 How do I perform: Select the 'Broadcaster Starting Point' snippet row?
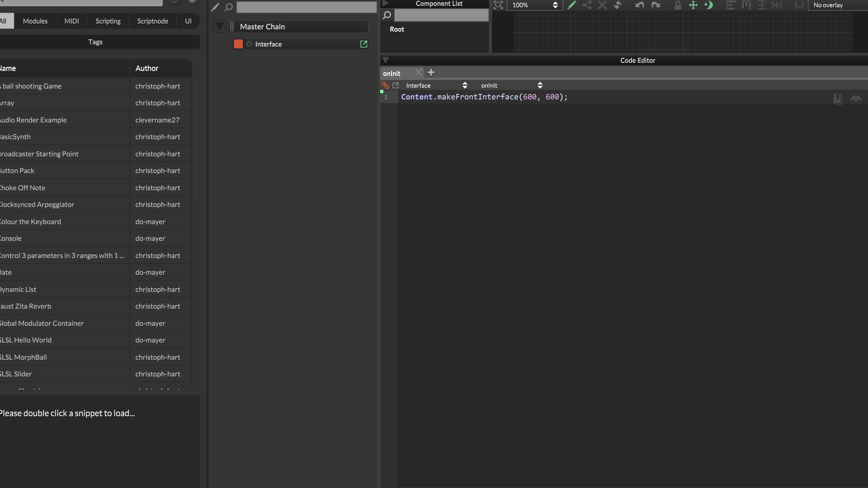(96, 154)
